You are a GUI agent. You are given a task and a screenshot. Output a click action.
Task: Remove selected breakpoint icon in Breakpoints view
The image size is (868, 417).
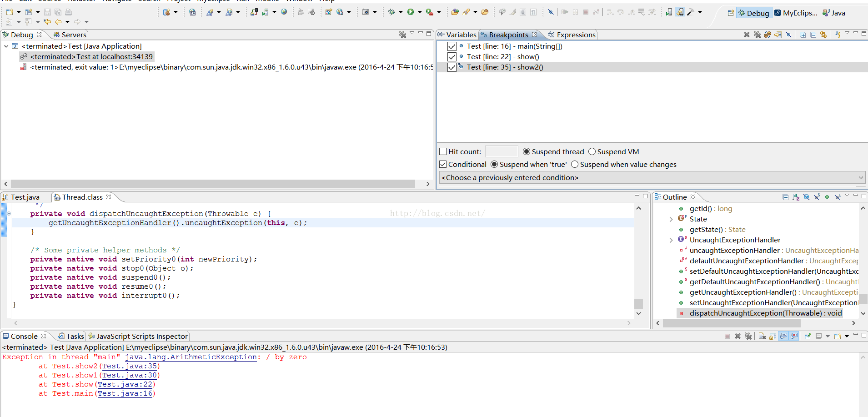tap(747, 35)
